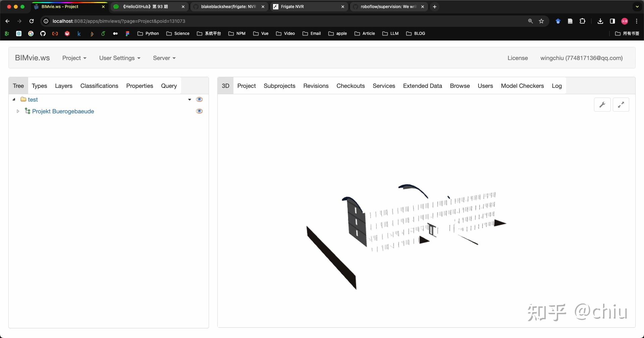Open the dropdown arrow next to test folder
This screenshot has width=644, height=338.
pyautogui.click(x=189, y=99)
